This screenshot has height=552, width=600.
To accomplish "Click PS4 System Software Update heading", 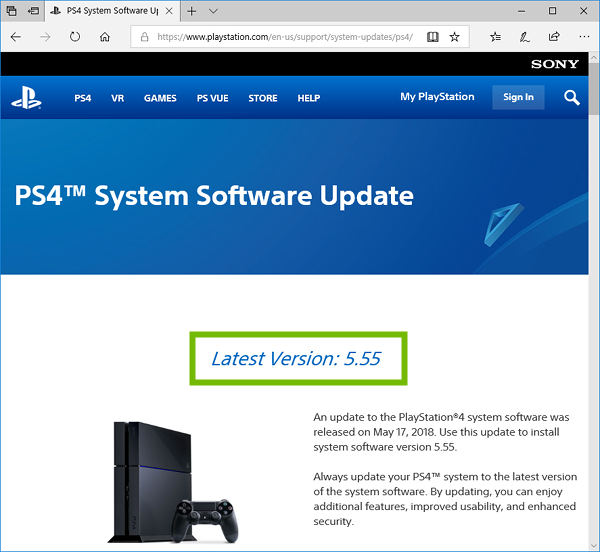I will click(x=214, y=195).
